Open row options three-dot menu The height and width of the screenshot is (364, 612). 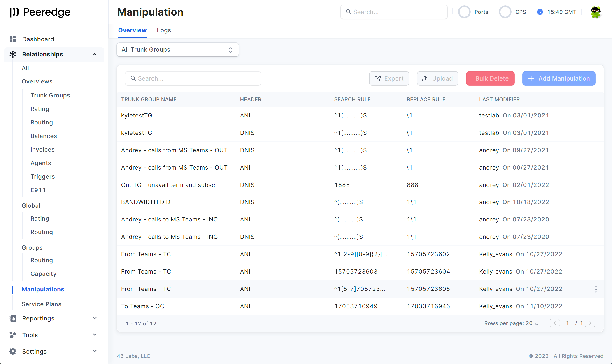tap(596, 289)
